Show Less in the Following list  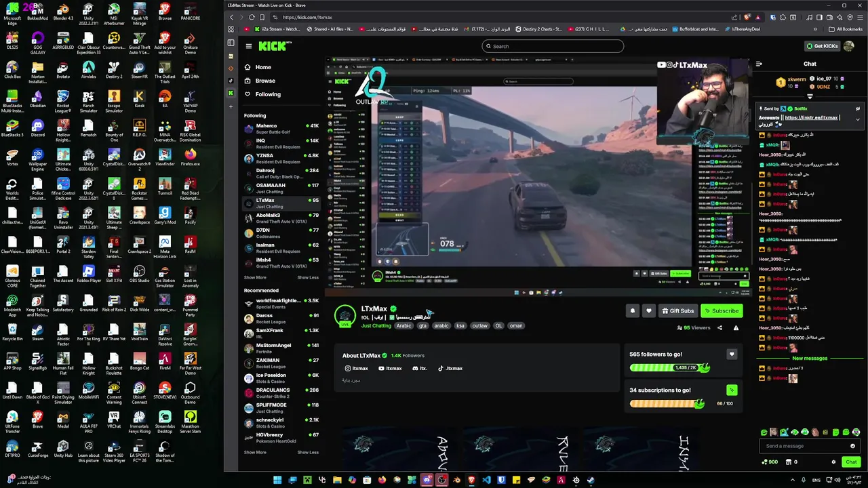point(308,277)
